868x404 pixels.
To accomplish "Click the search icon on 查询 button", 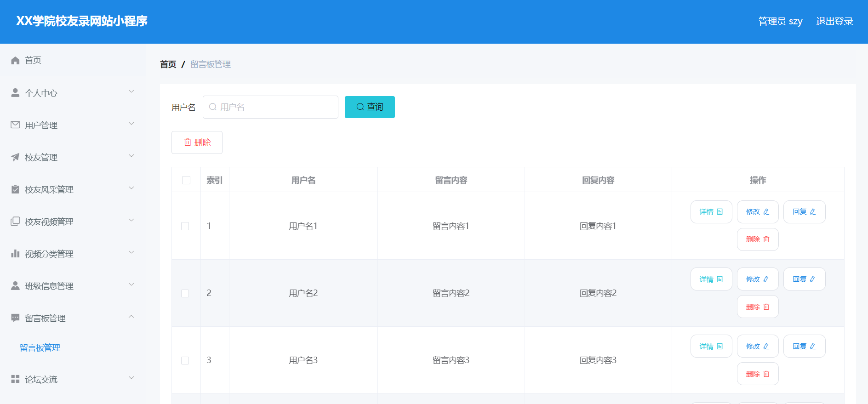I will tap(360, 107).
